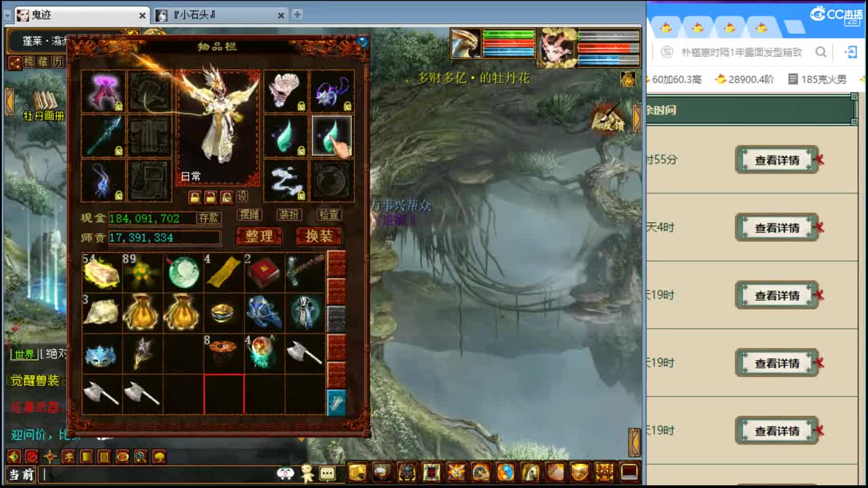The image size is (868, 488).
Task: Click the player dragon portrait
Action: tap(466, 43)
